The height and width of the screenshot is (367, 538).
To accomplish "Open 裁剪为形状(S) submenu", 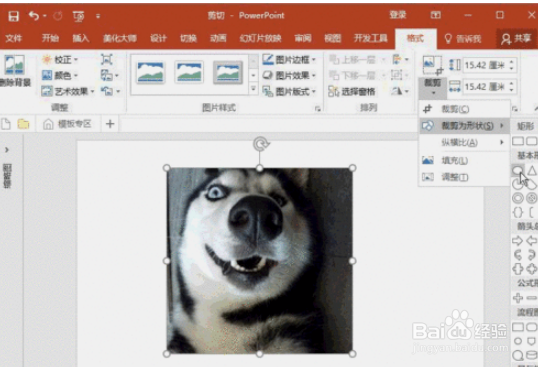I will [x=464, y=126].
